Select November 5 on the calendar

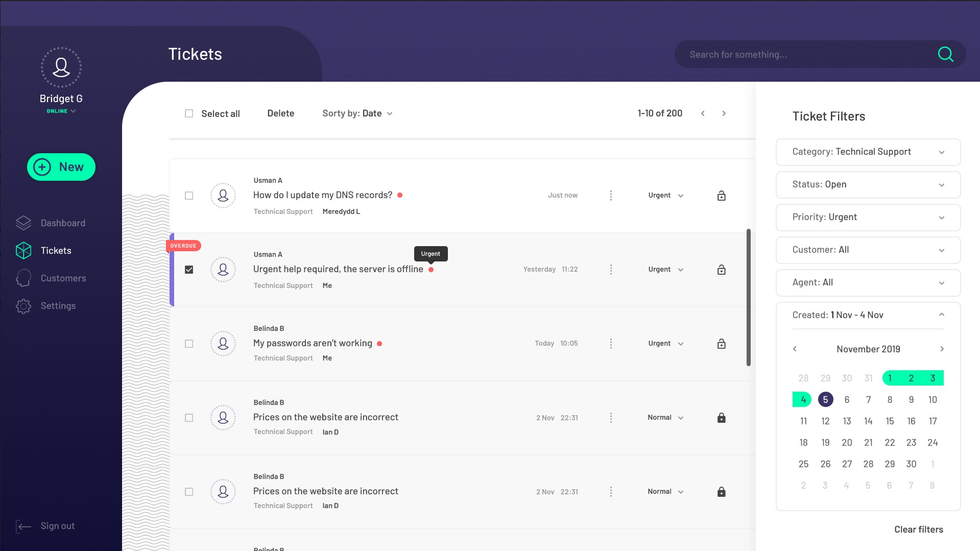pyautogui.click(x=825, y=399)
